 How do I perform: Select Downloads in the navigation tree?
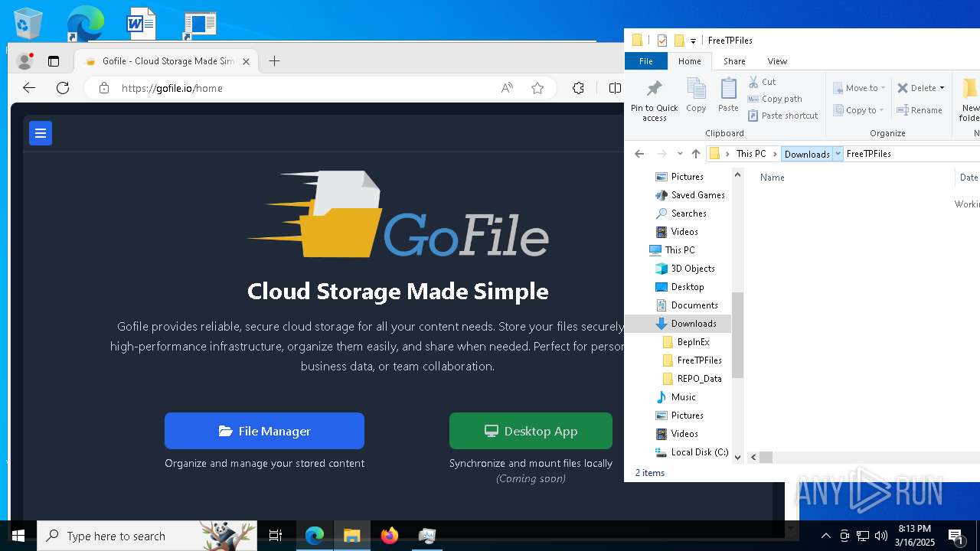coord(685,324)
